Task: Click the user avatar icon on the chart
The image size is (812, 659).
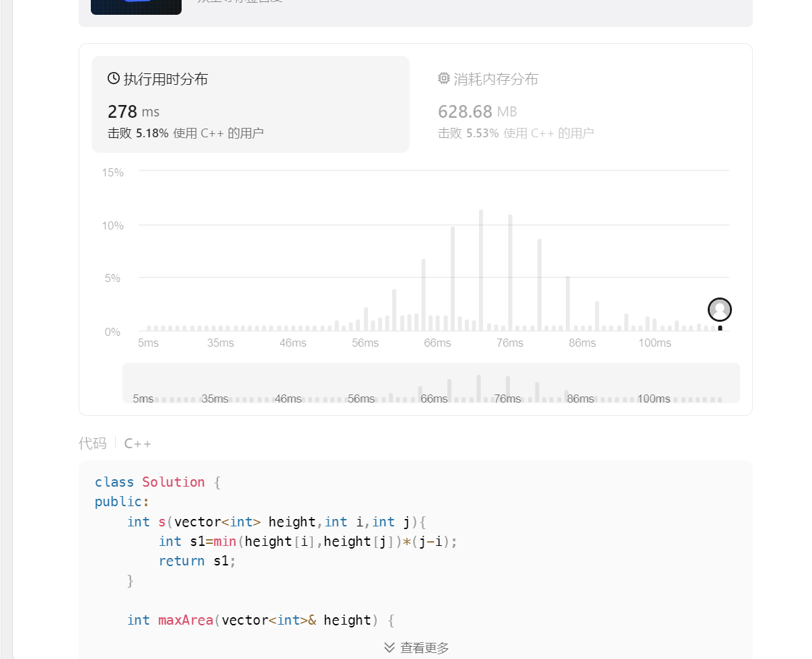Action: click(719, 310)
